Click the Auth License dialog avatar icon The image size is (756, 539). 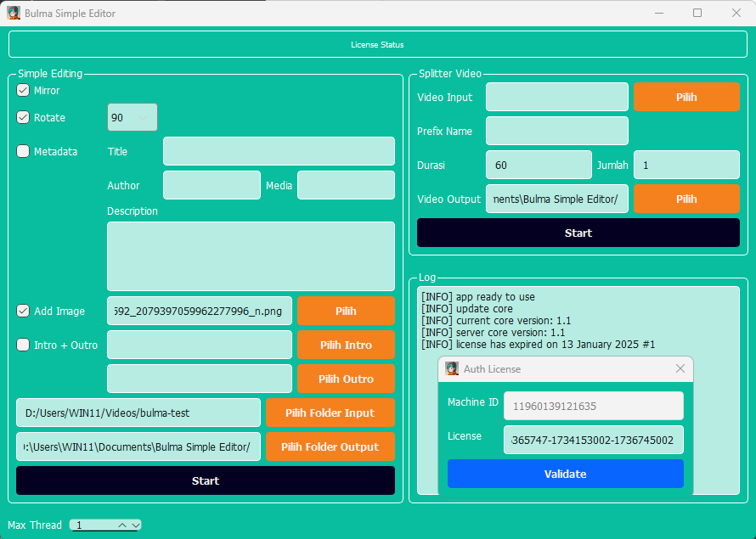(x=452, y=368)
